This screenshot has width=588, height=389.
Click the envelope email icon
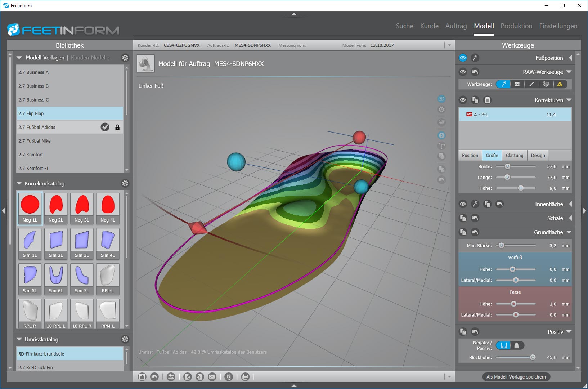point(212,377)
